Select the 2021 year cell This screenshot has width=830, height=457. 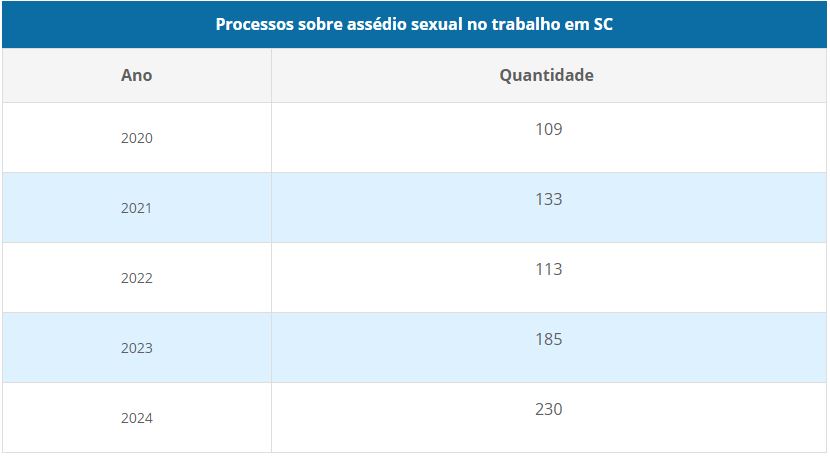point(137,208)
